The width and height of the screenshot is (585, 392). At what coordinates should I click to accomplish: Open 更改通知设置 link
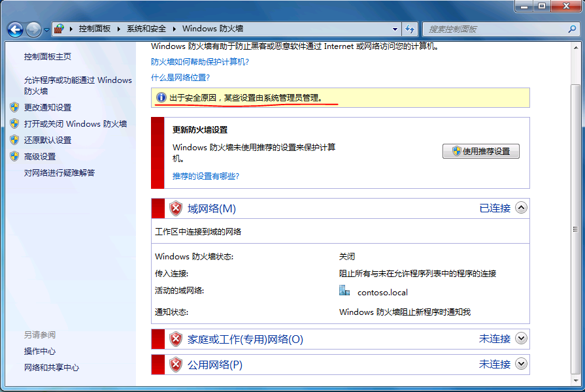click(47, 107)
